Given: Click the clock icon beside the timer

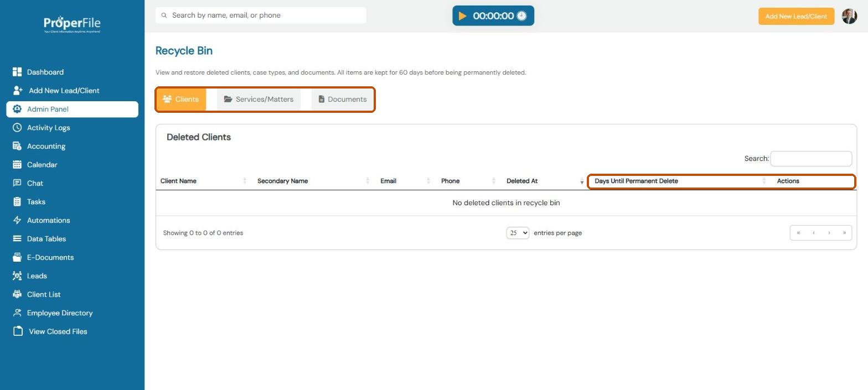Looking at the screenshot, I should click(x=521, y=16).
